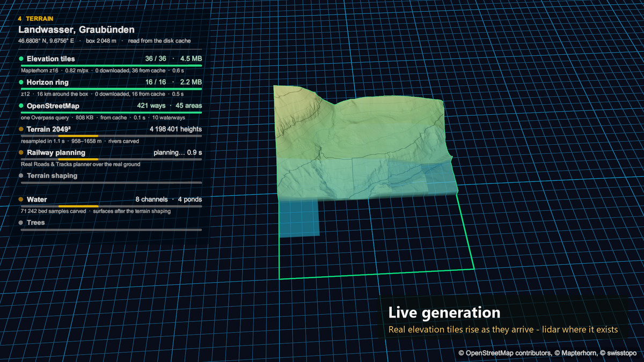The image size is (644, 362).
Task: Click the "4.5 MB" size value
Action: (191, 58)
